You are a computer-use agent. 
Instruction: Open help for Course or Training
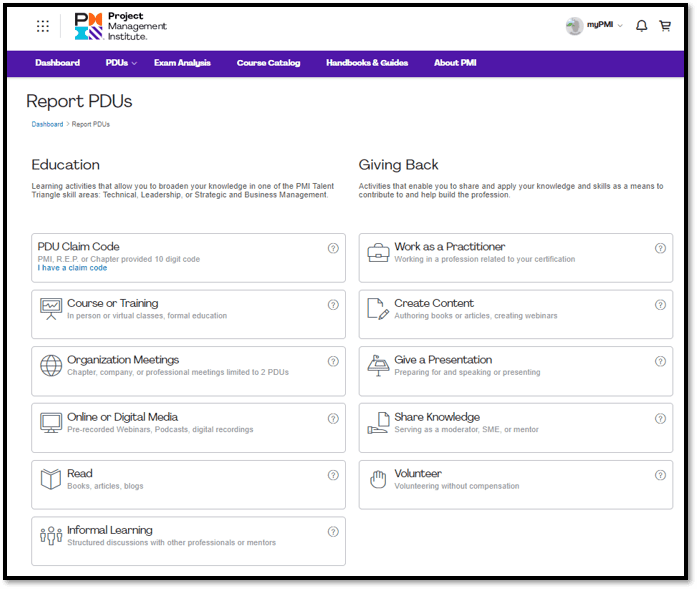(x=333, y=305)
